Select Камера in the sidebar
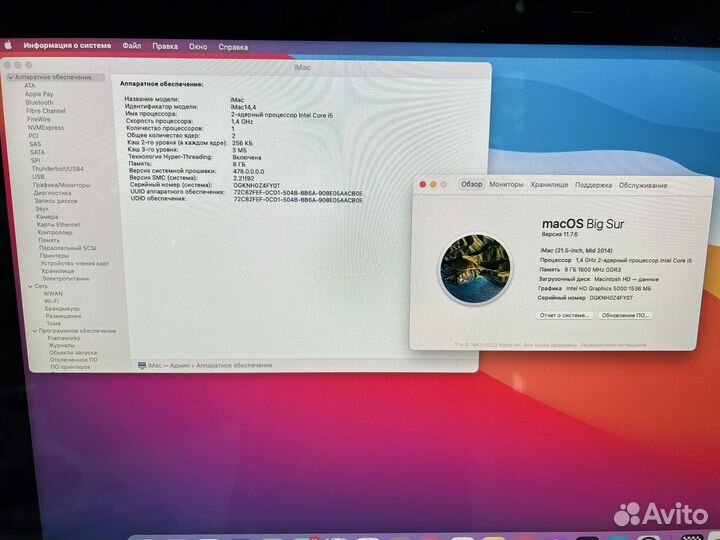Screen dimensions: 720x540 (x=47, y=217)
